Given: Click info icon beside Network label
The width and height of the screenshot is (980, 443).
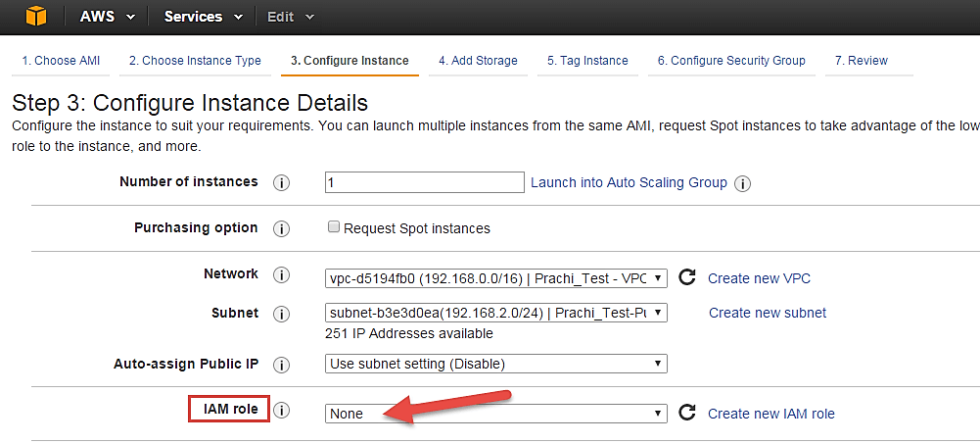Looking at the screenshot, I should coord(282,275).
